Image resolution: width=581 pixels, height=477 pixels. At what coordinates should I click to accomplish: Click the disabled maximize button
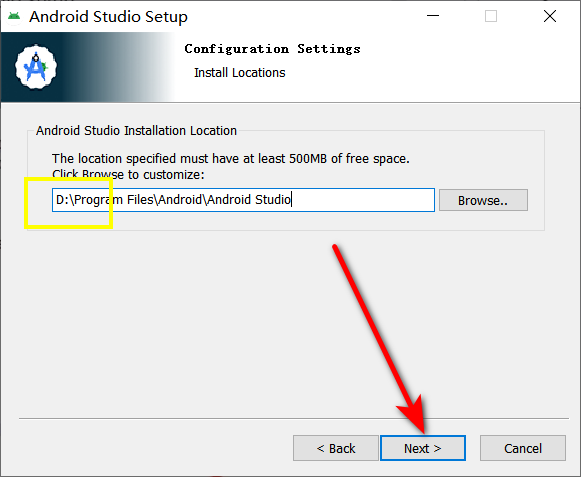click(491, 16)
